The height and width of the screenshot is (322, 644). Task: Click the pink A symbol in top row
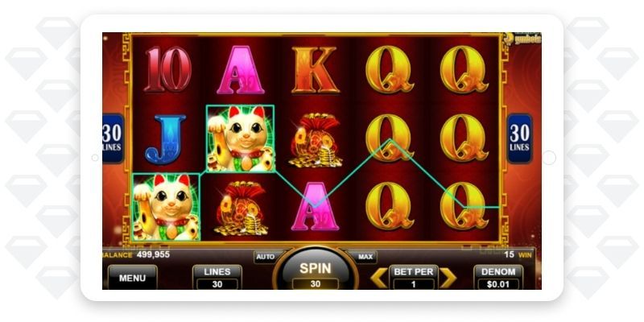pyautogui.click(x=241, y=70)
